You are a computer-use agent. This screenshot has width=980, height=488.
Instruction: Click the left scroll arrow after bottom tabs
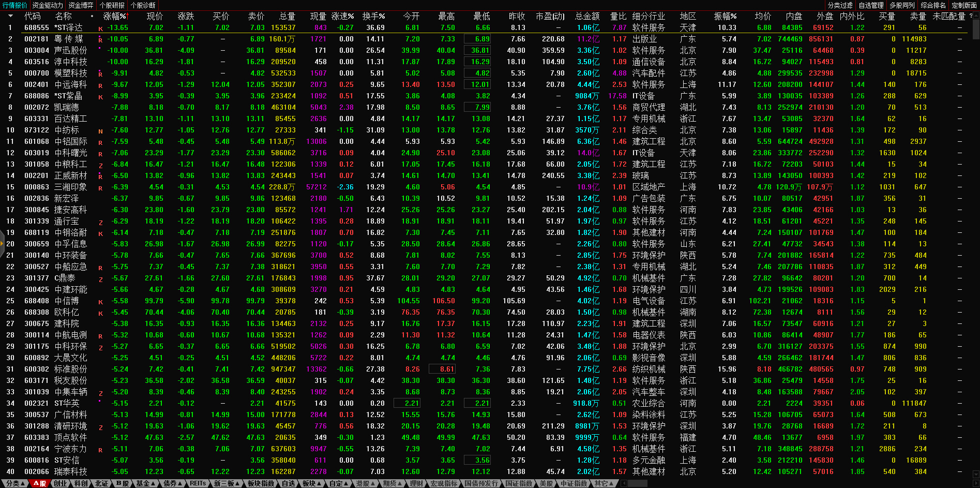(624, 483)
